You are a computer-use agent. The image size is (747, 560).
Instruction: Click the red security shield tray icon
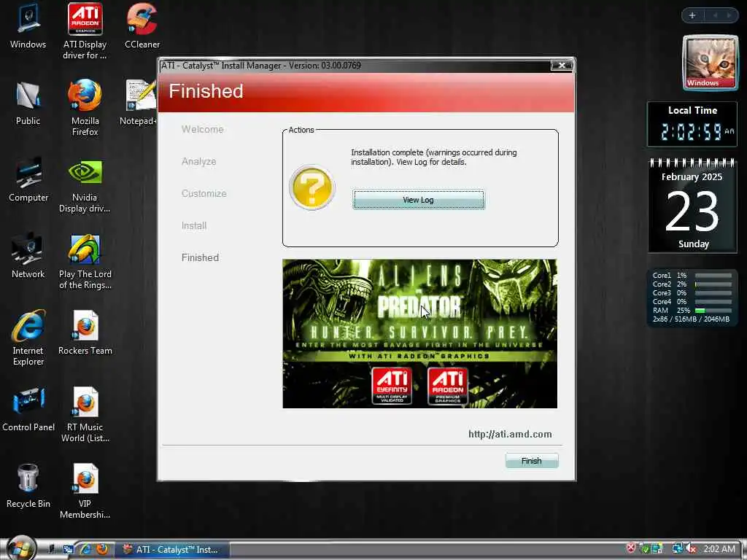coord(631,548)
